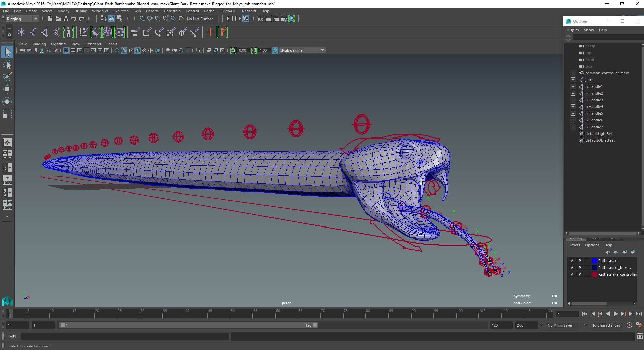Select the arrow Select tool in toolbox

(x=7, y=52)
